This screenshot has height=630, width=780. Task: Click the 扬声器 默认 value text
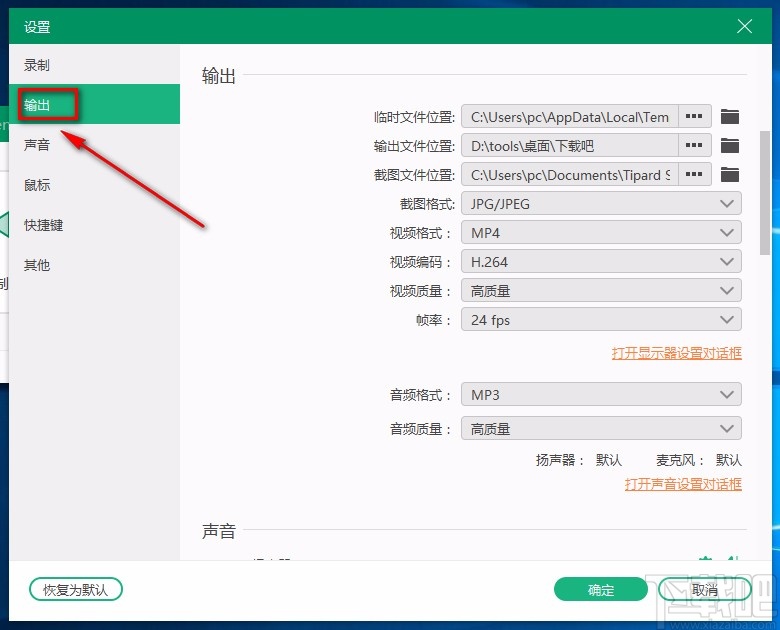(609, 460)
